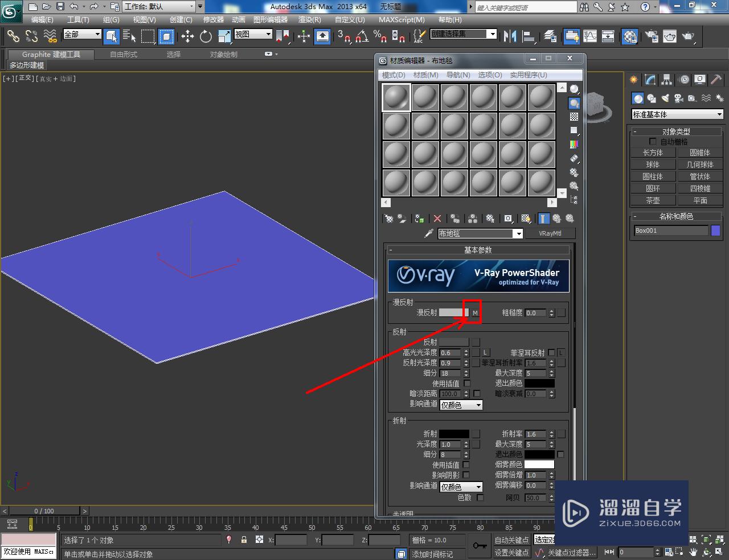Open Render Setup teapot icon

coord(652,36)
